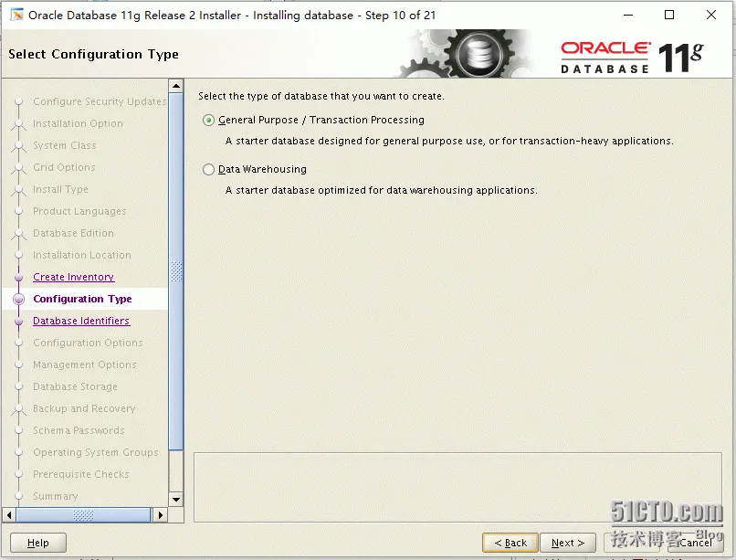
Task: Click the empty message box at bottom
Action: [457, 487]
